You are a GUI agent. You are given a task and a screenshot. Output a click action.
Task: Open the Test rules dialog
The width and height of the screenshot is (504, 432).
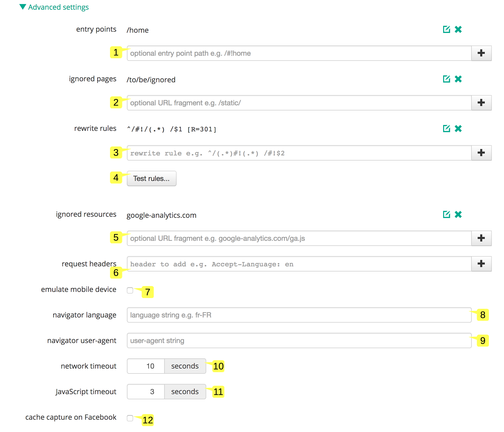[151, 178]
